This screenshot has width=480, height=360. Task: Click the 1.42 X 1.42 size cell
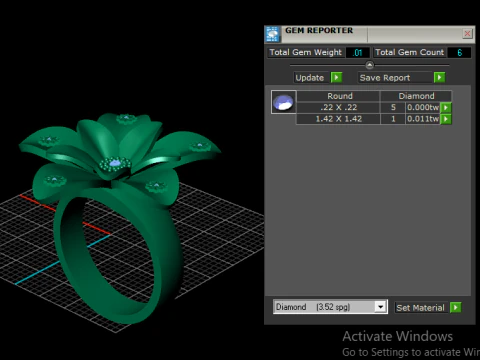click(338, 119)
